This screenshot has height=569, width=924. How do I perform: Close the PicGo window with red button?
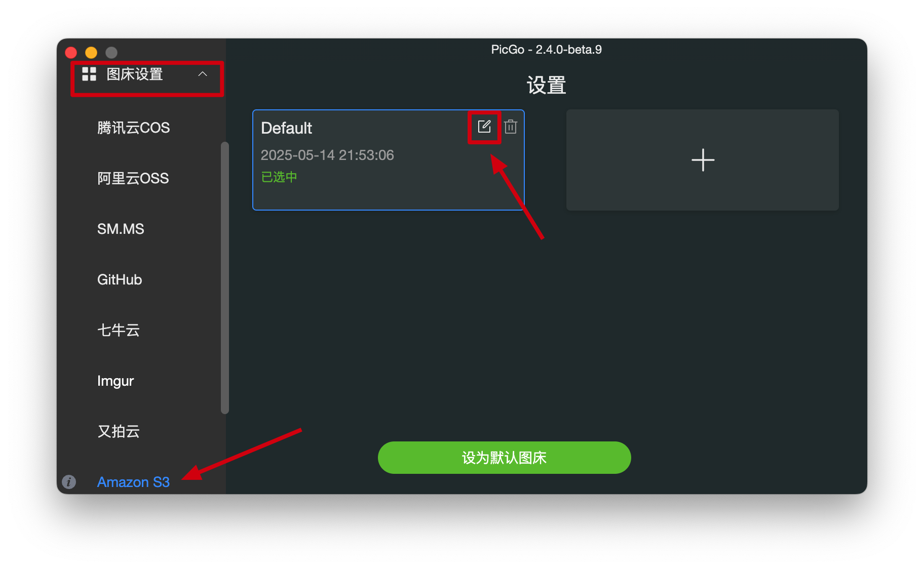click(71, 53)
